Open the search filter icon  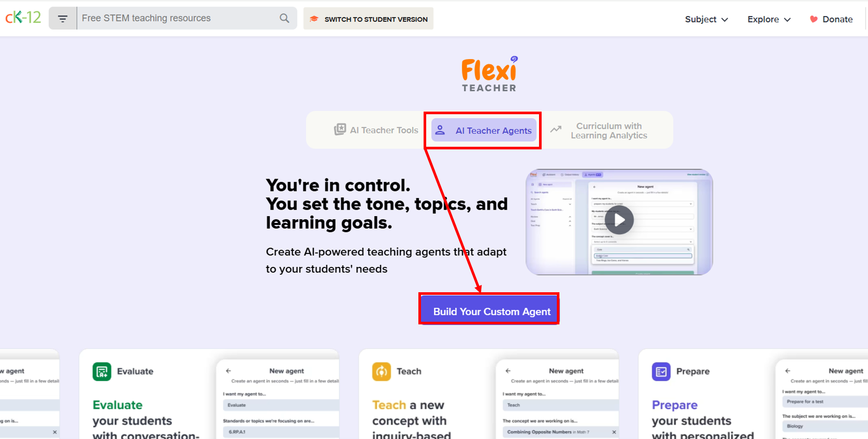point(62,18)
